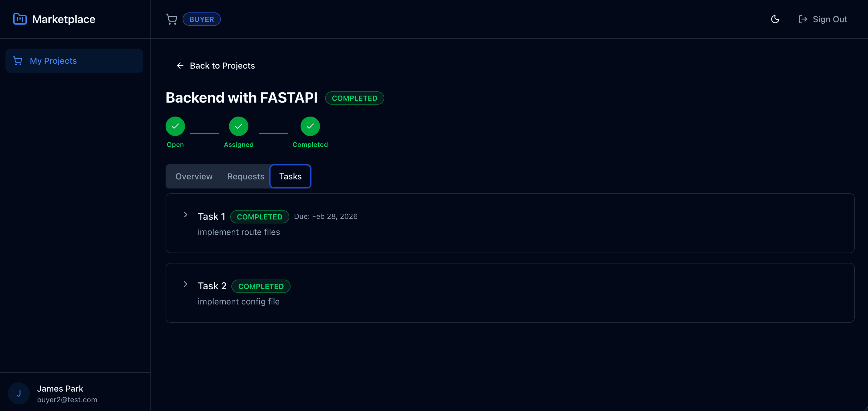The image size is (868, 411).
Task: Open My Projects in the sidebar
Action: (53, 61)
